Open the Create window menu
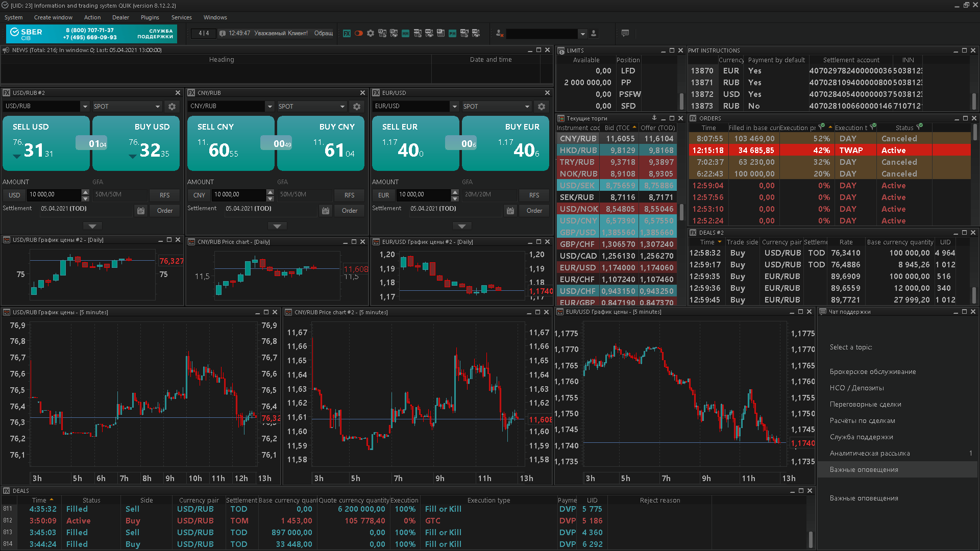Screen dimensions: 980x551 (x=53, y=17)
